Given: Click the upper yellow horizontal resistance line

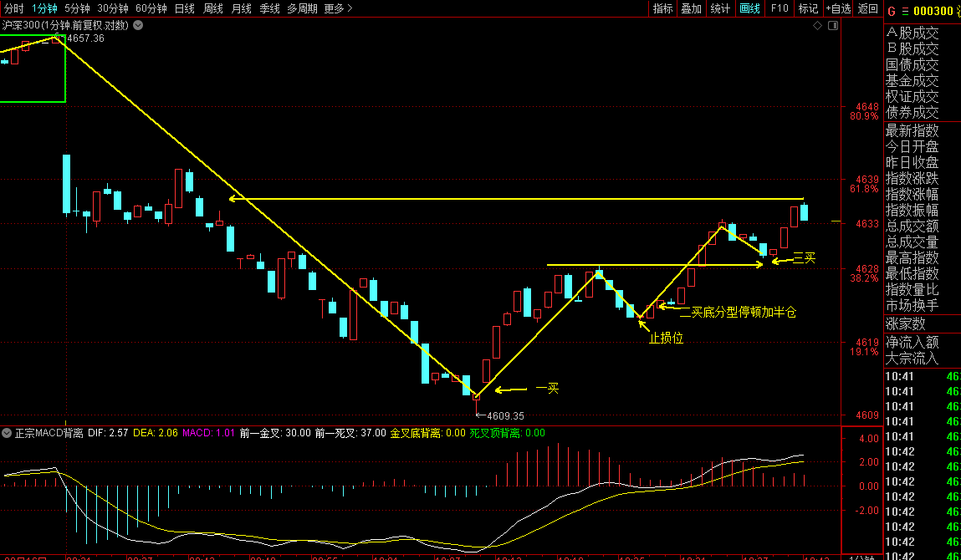Looking at the screenshot, I should coord(519,199).
